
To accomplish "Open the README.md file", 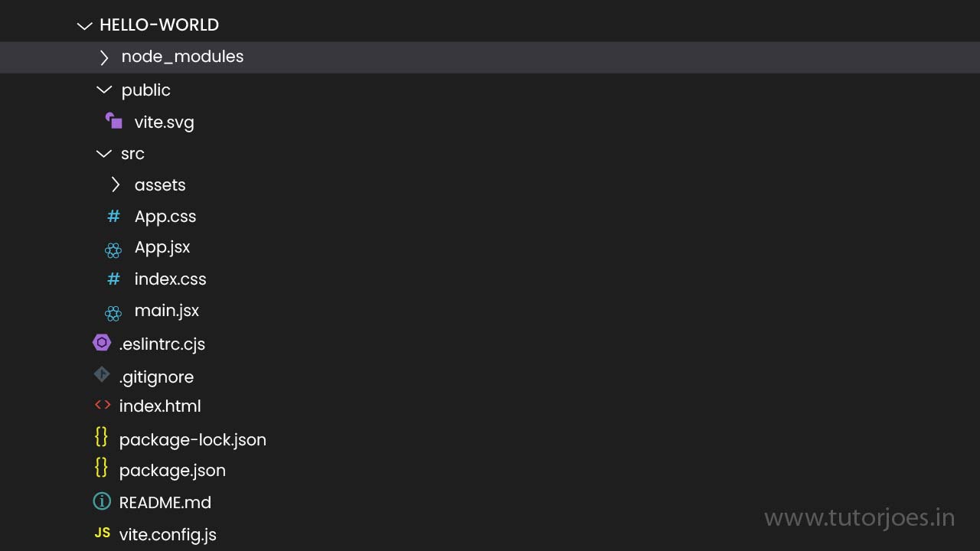I will 165,503.
